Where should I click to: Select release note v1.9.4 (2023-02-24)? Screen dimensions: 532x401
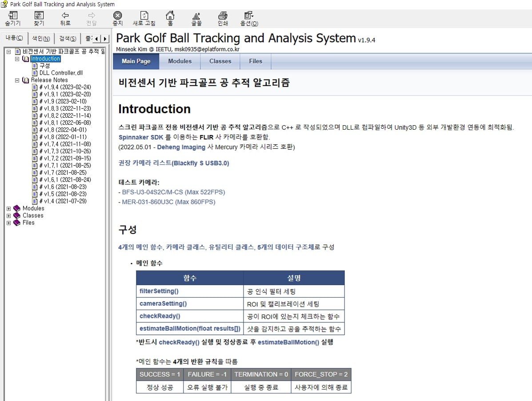[x=65, y=87]
